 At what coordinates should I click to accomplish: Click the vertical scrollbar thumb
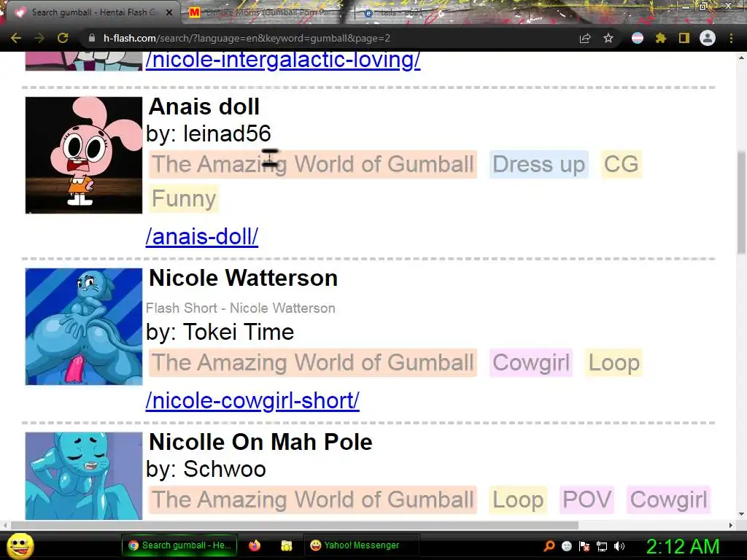(x=741, y=203)
